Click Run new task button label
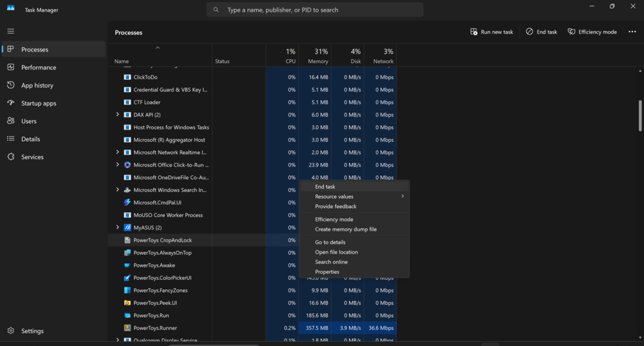Viewport: 644px width, 346px height. tap(497, 32)
